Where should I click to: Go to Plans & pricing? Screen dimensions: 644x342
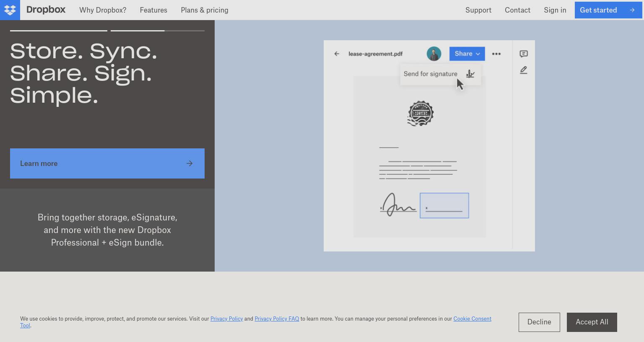point(205,10)
